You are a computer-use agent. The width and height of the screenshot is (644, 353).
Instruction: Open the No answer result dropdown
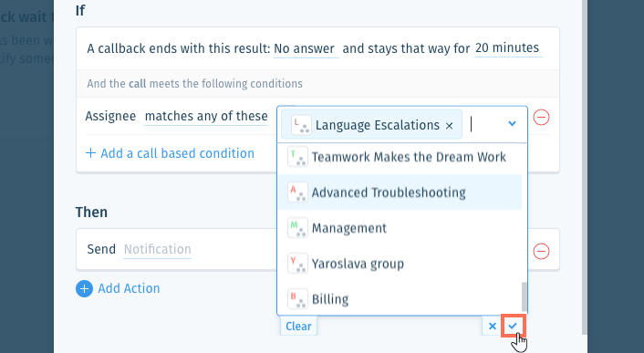coord(306,49)
